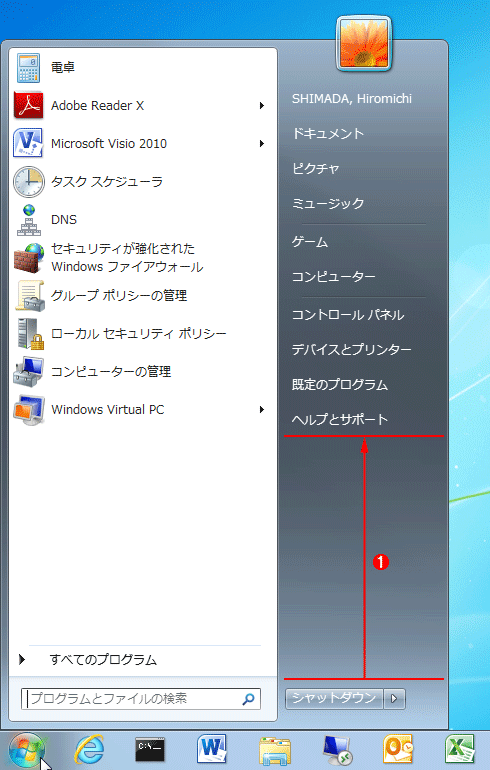The width and height of the screenshot is (490, 770).
Task: Open the Calculator (電卓) program icon
Action: (28, 68)
